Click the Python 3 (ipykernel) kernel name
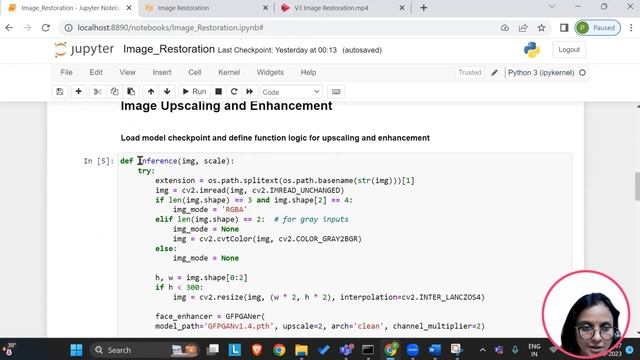The width and height of the screenshot is (640, 360). coord(541,73)
